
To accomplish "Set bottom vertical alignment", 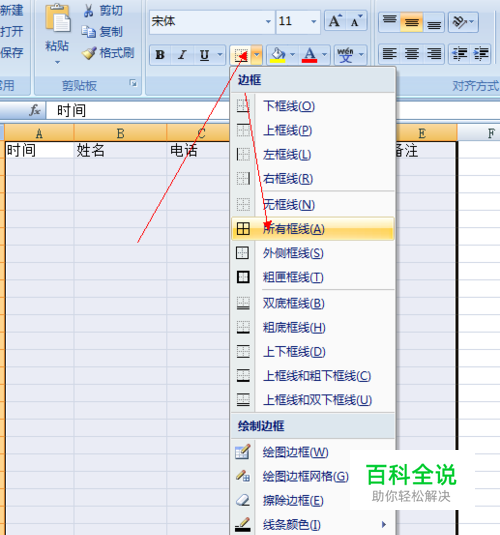I will tap(434, 22).
